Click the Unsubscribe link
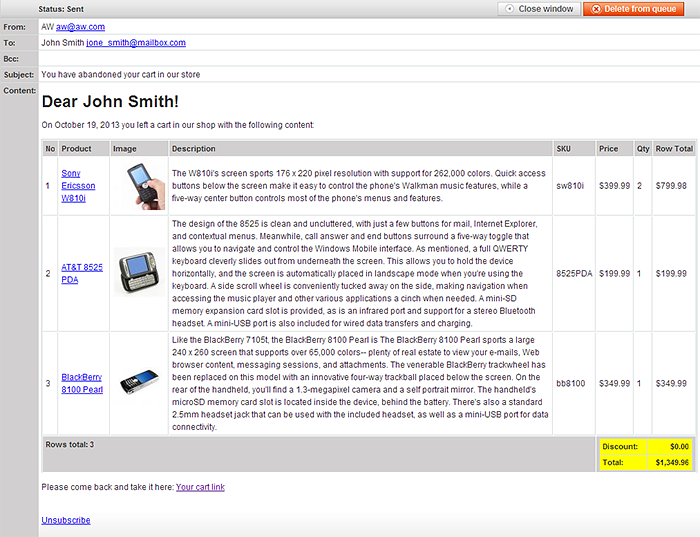This screenshot has height=537, width=700. pos(66,520)
